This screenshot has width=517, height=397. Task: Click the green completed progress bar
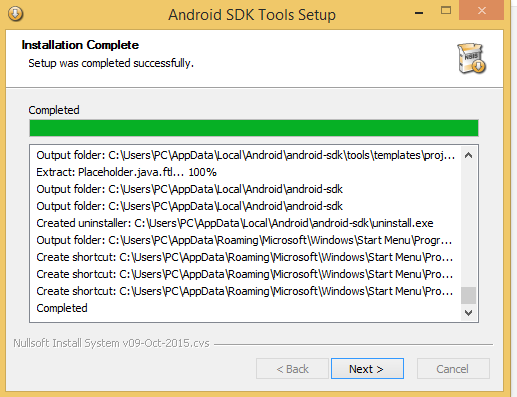[x=254, y=128]
